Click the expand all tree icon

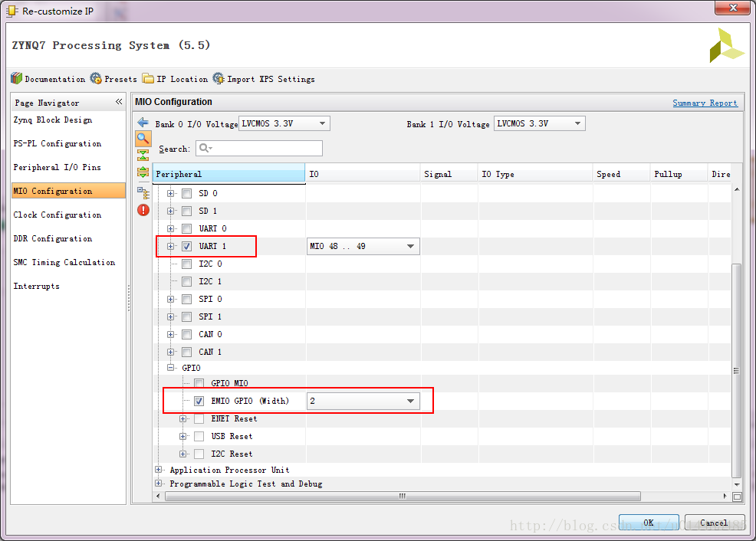(143, 172)
